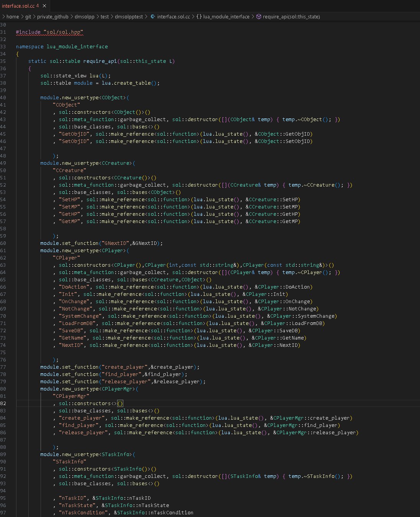The image size is (420, 517).
Task: Click 'sol::constructors<STaskInfo()>()' text
Action: click(108, 469)
